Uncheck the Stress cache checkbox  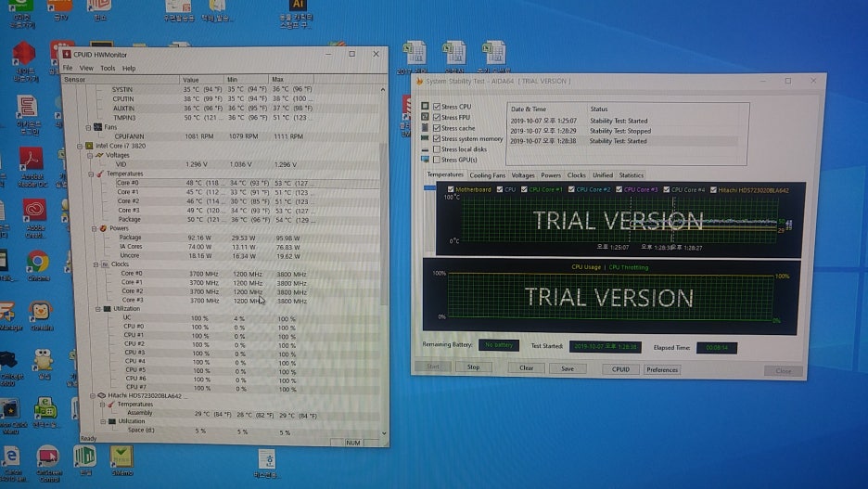(x=437, y=128)
